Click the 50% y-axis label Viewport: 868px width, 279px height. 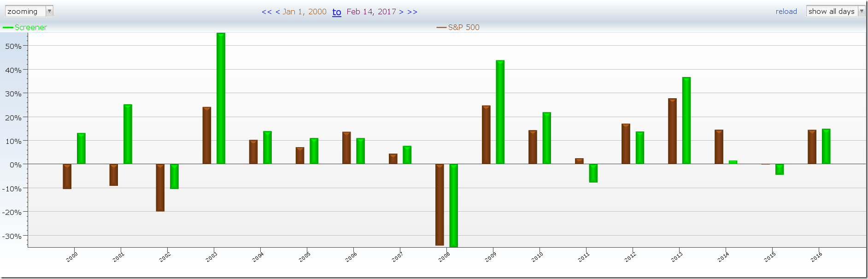coord(13,47)
